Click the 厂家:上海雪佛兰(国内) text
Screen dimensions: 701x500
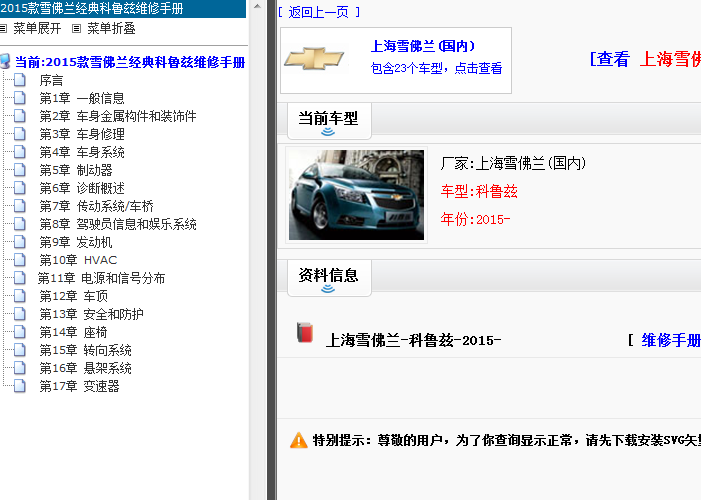[x=513, y=163]
